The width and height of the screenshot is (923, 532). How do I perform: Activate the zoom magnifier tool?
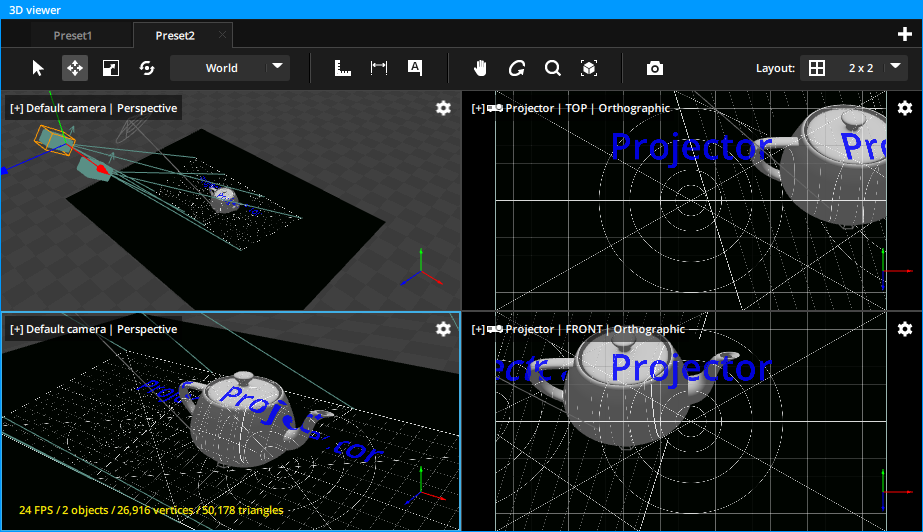(553, 68)
